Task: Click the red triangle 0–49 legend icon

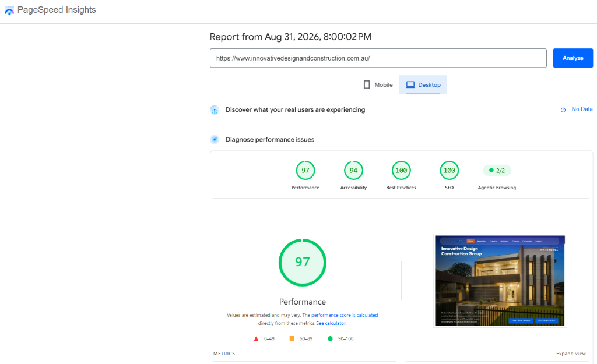Action: (256, 339)
